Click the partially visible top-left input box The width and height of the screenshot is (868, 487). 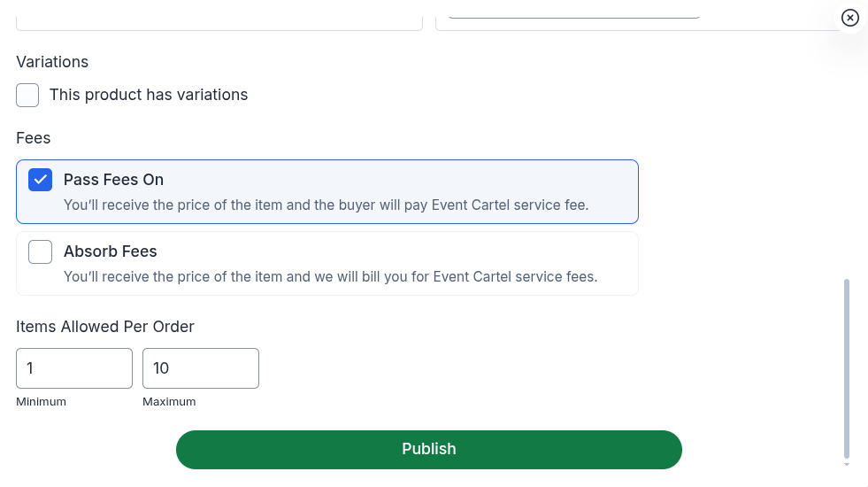click(x=219, y=22)
